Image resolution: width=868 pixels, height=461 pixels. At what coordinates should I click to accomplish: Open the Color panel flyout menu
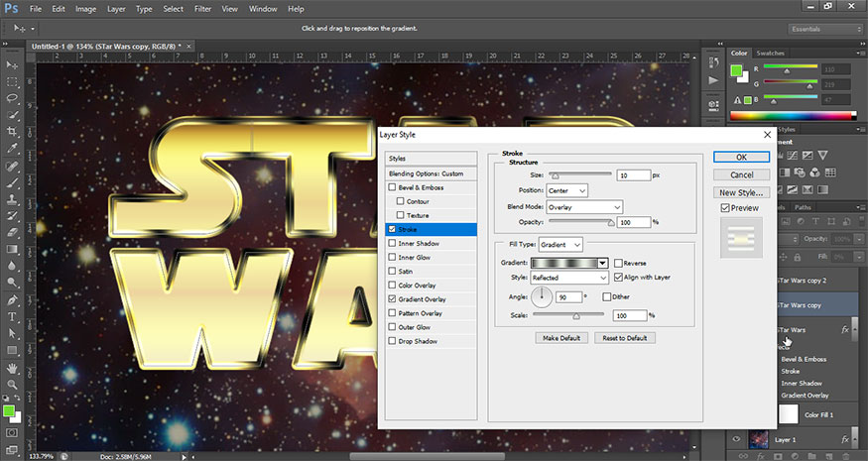[x=859, y=54]
